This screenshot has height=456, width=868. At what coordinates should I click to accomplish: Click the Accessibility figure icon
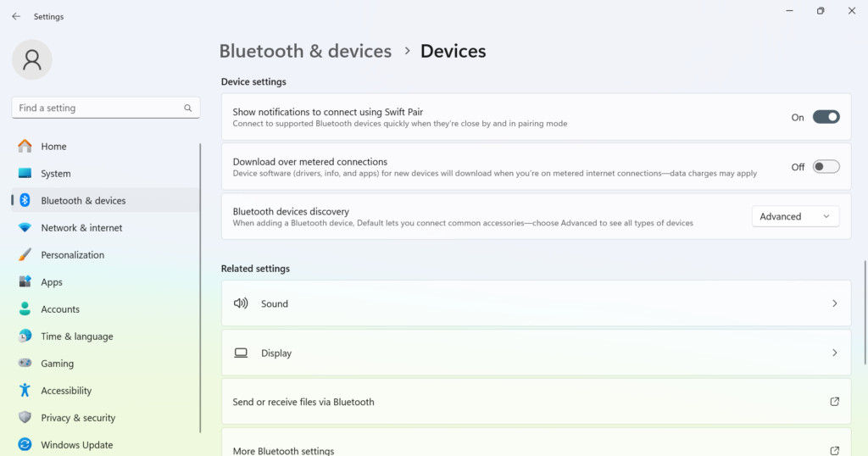pyautogui.click(x=25, y=390)
